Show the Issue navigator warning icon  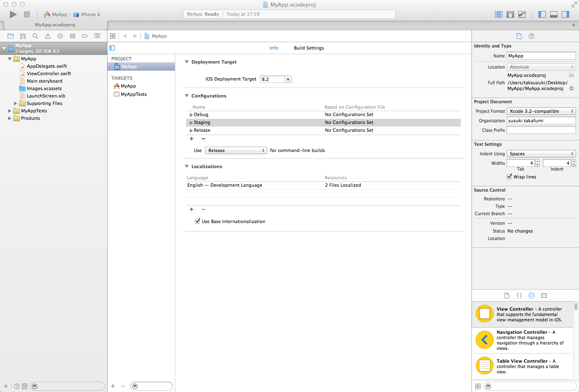[x=48, y=36]
